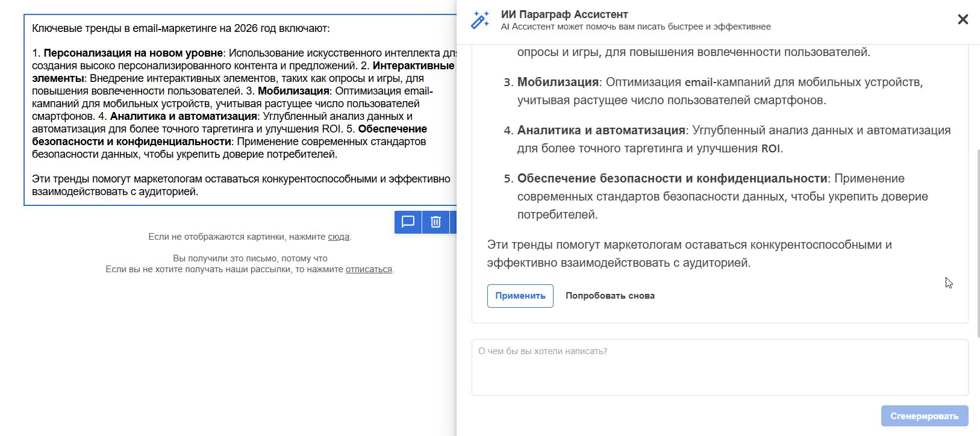This screenshot has height=436, width=980.
Task: Click the magic wand AI assistant icon
Action: click(480, 20)
